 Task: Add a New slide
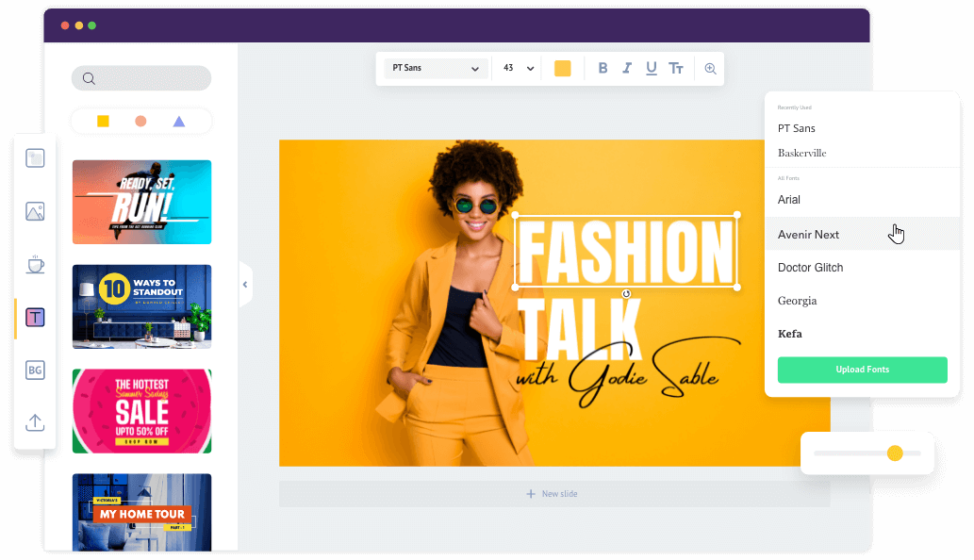552,493
